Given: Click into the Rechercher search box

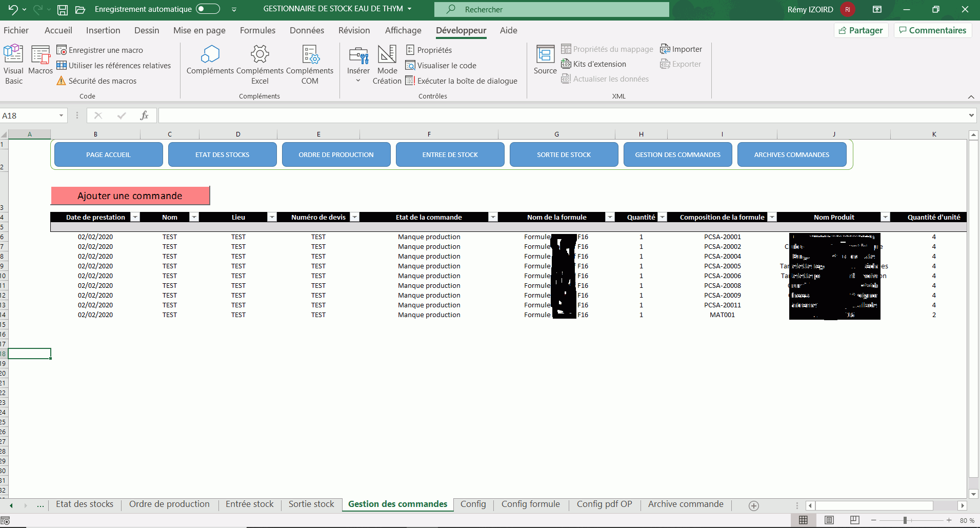Looking at the screenshot, I should click(x=551, y=9).
